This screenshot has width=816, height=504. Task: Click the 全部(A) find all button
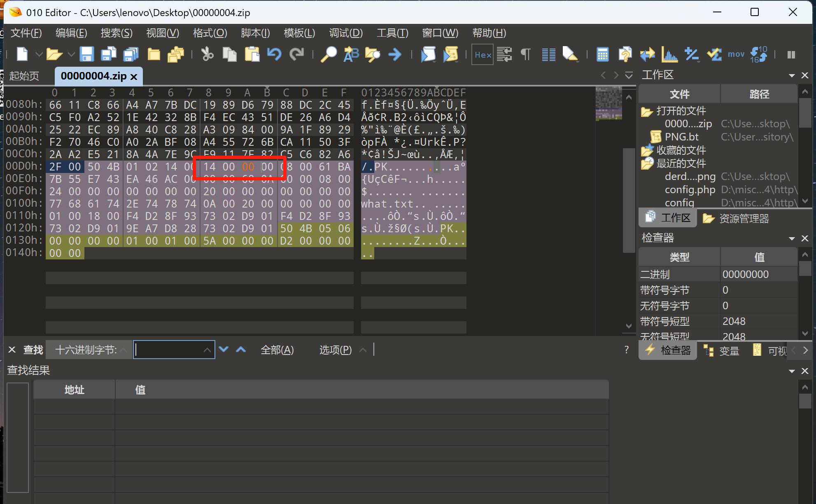[277, 350]
